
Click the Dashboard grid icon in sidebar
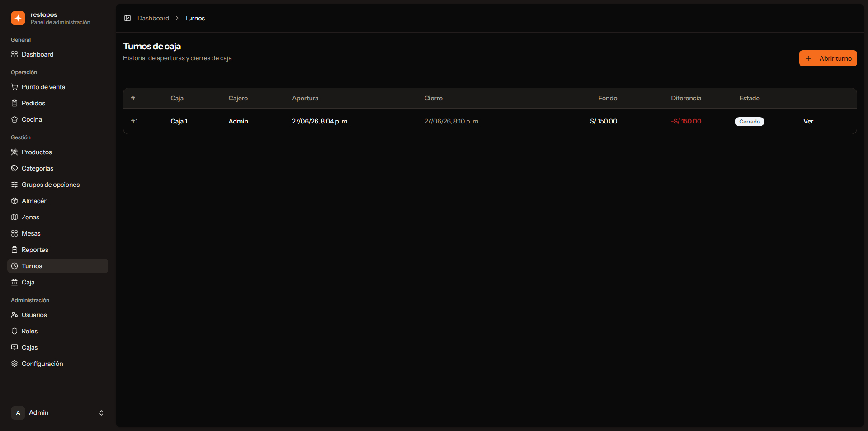tap(14, 54)
